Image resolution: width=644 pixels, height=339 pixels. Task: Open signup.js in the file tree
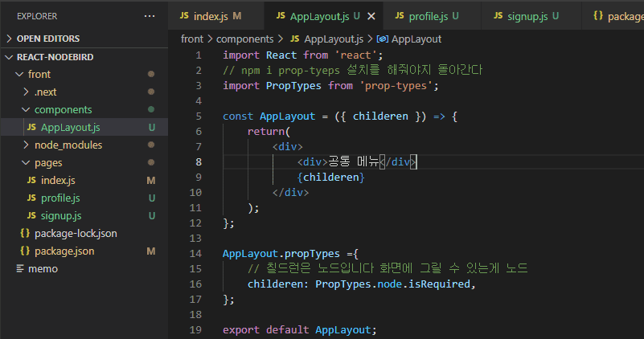tap(84, 215)
